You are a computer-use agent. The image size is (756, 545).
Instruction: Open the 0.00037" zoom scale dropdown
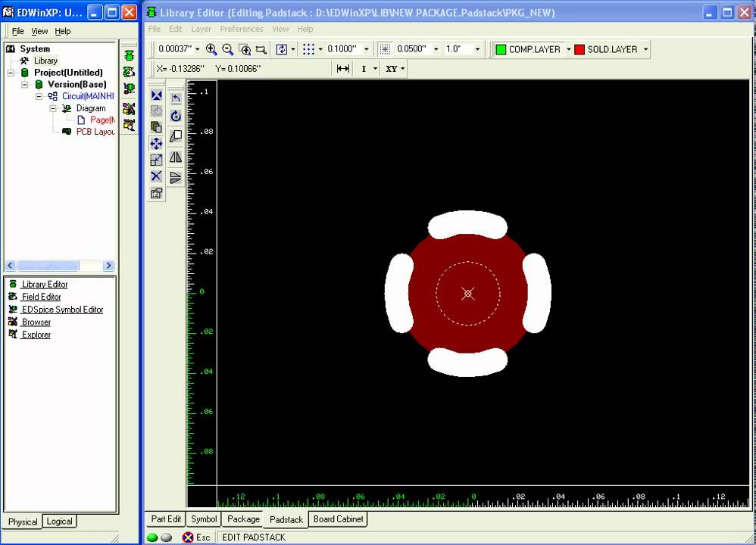[197, 49]
